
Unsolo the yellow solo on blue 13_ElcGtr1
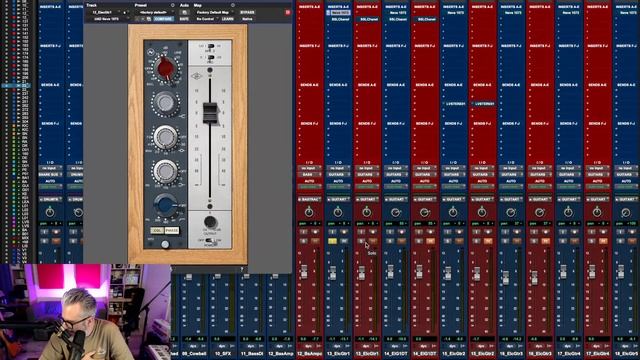(x=332, y=241)
